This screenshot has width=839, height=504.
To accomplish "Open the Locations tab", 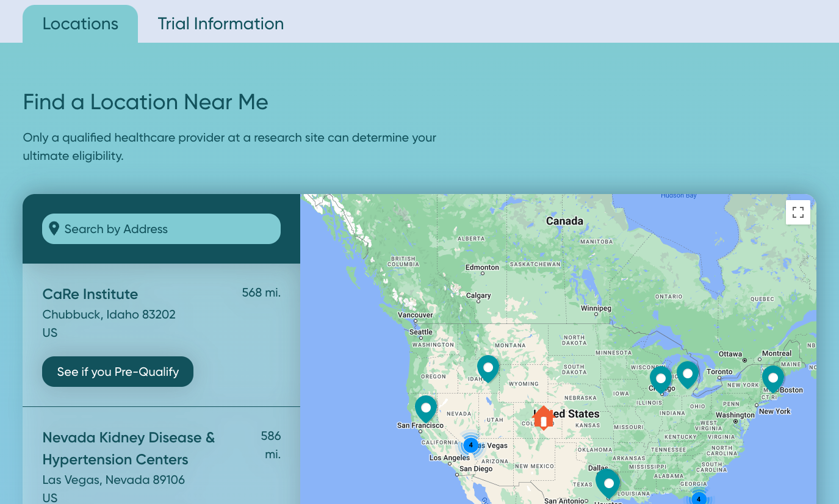I will (x=81, y=24).
